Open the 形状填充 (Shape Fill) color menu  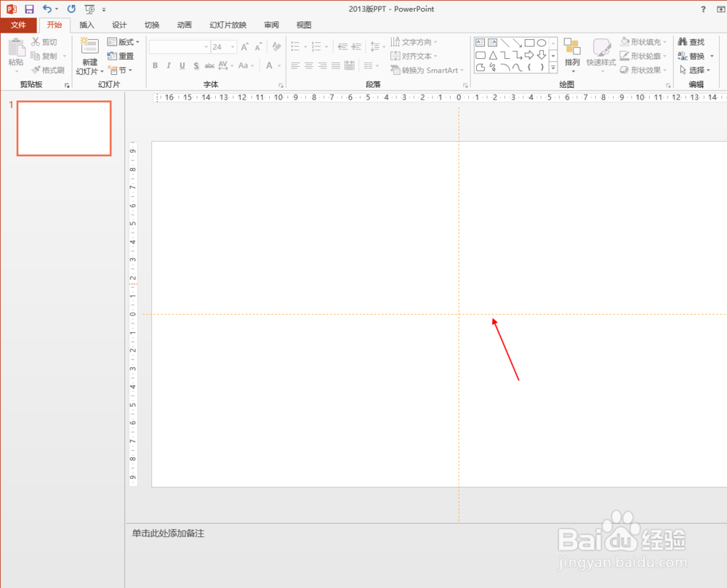[x=643, y=42]
